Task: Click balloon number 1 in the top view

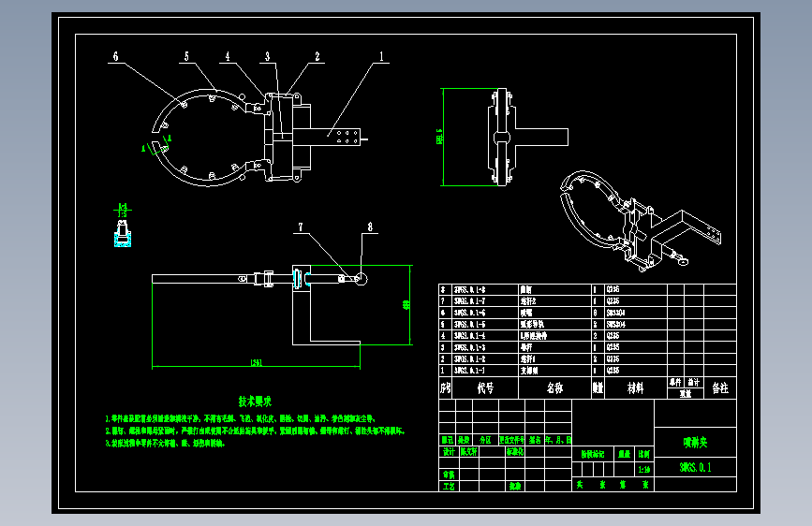Action: 382,56
